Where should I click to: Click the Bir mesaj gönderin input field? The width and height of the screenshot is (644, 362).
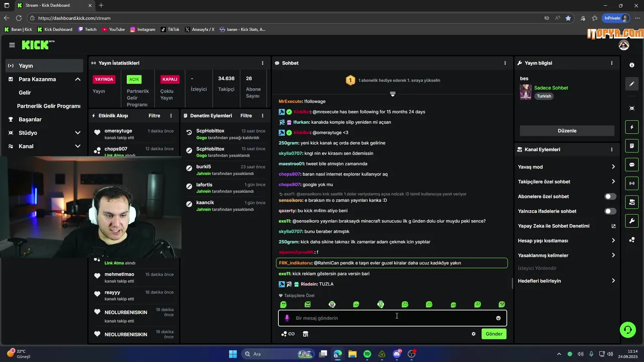392,318
